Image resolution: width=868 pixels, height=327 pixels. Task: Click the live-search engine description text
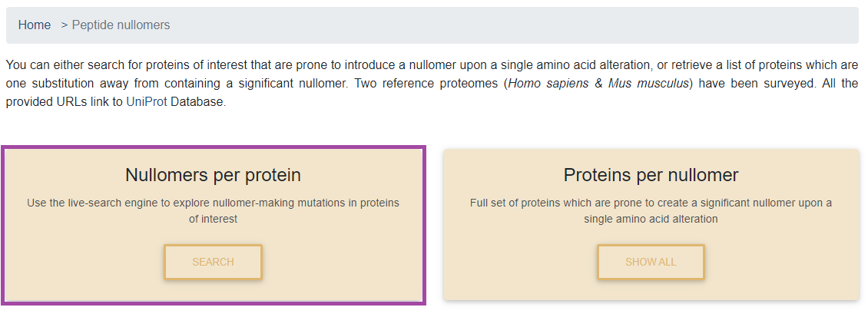213,211
